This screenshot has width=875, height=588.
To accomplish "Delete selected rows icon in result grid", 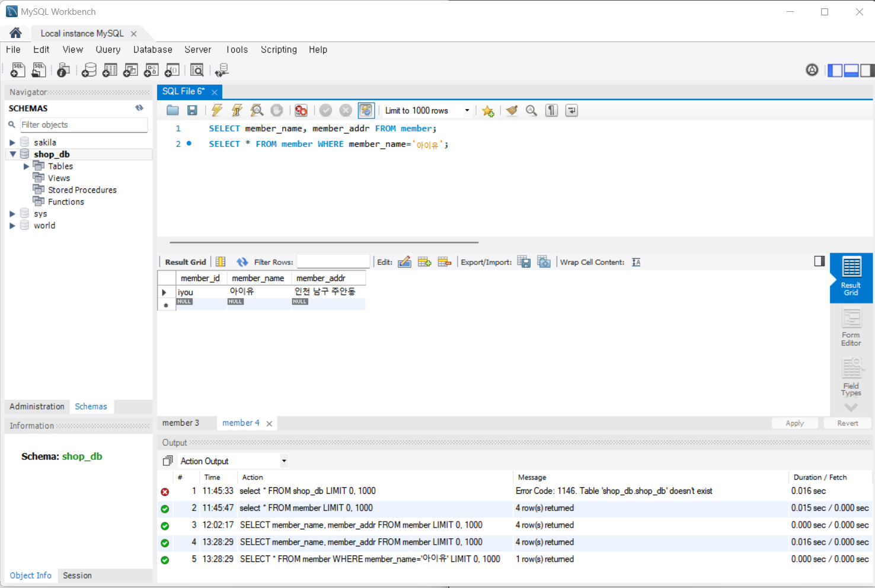I will pos(445,262).
